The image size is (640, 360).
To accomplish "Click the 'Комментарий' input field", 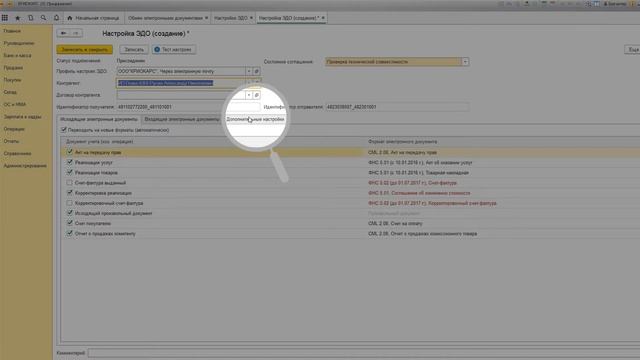I will pyautogui.click(x=364, y=353).
